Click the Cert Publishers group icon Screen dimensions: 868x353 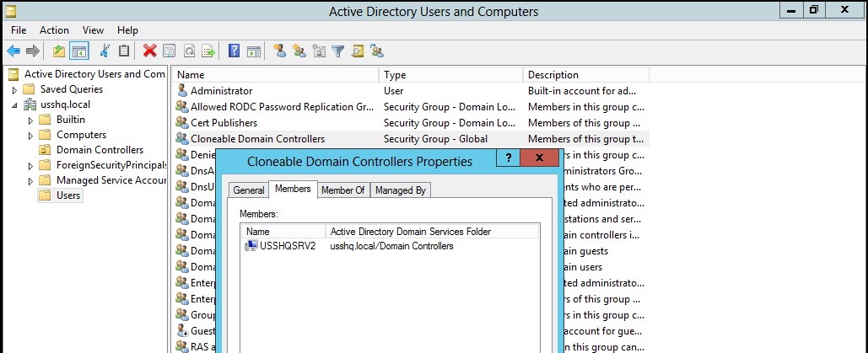pos(182,123)
